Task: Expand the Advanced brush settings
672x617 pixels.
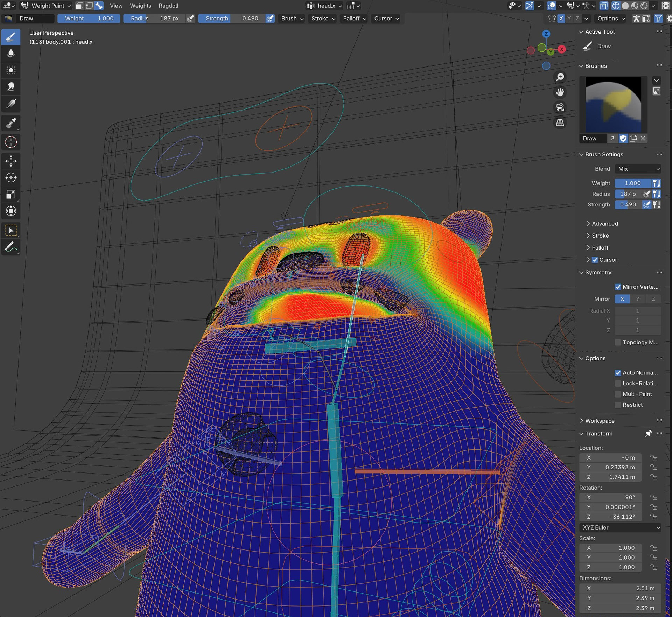Action: (x=604, y=224)
